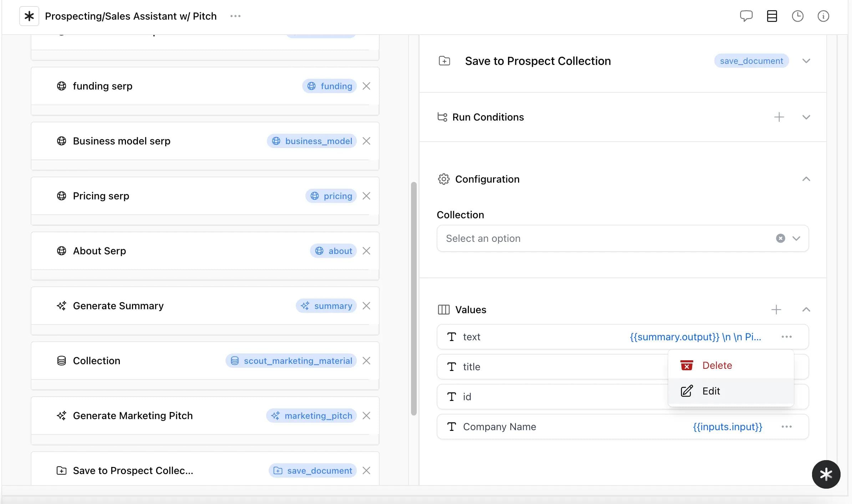Image resolution: width=852 pixels, height=504 pixels.
Task: Click the about variable tag
Action: coord(333,251)
